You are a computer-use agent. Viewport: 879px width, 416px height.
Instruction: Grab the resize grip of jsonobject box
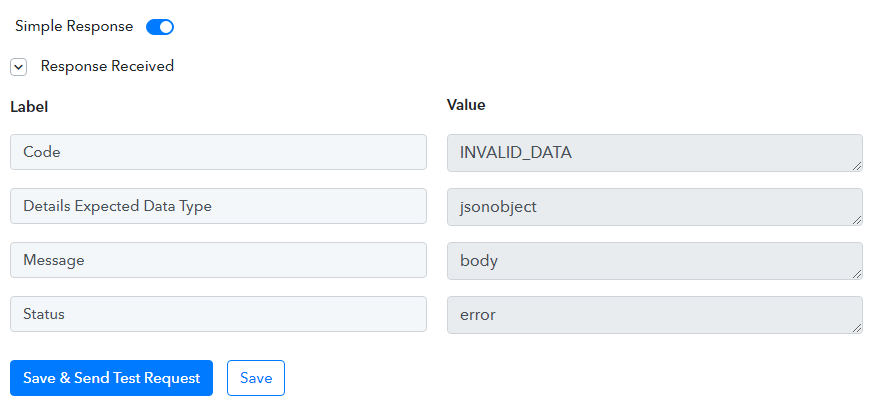click(x=857, y=220)
